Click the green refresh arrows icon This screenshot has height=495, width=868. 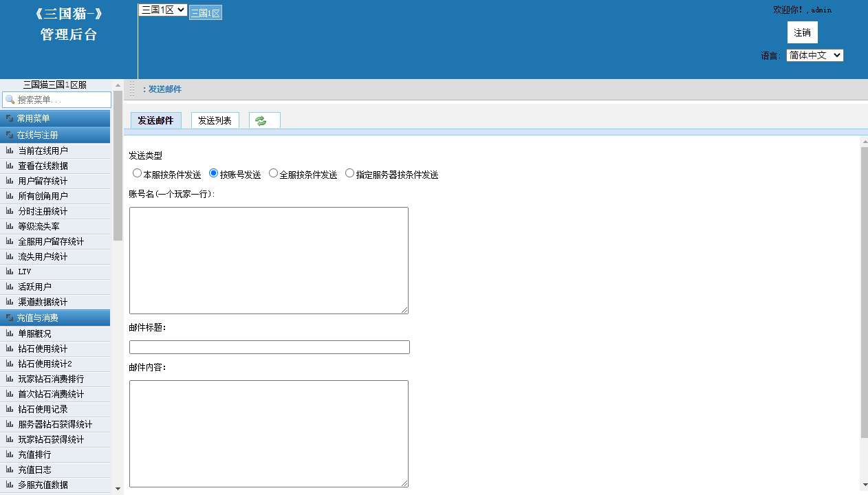(261, 121)
